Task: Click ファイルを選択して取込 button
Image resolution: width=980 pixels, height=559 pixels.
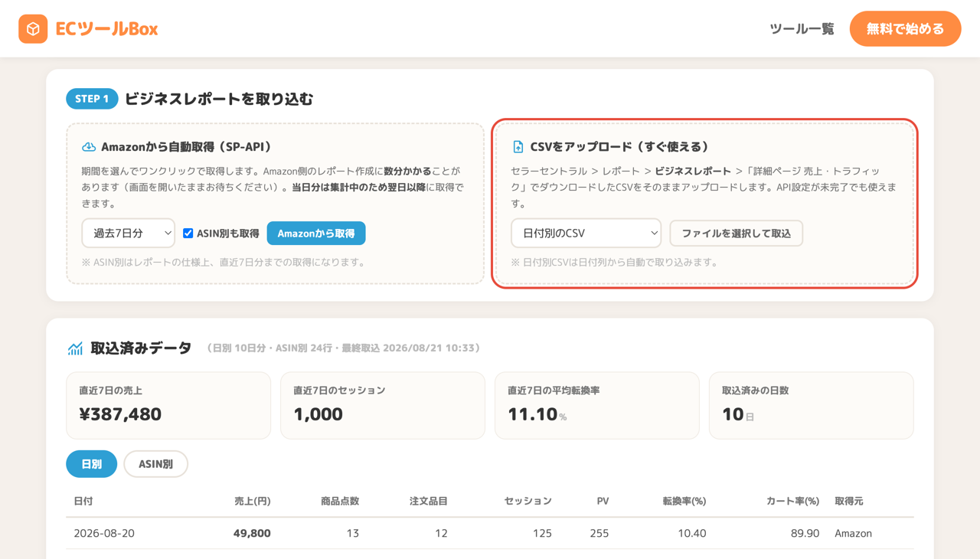Action: tap(737, 234)
